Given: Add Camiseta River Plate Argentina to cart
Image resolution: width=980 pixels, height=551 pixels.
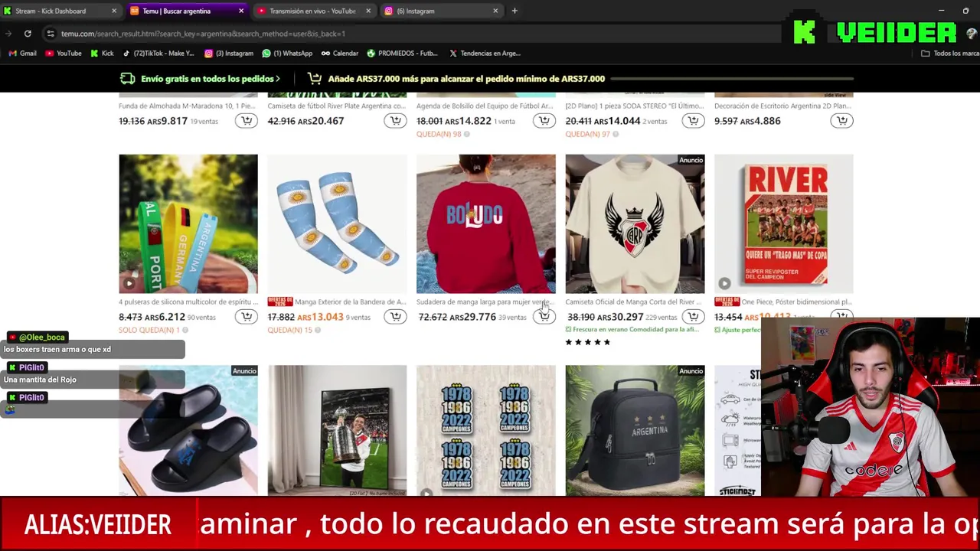Looking at the screenshot, I should tap(395, 121).
